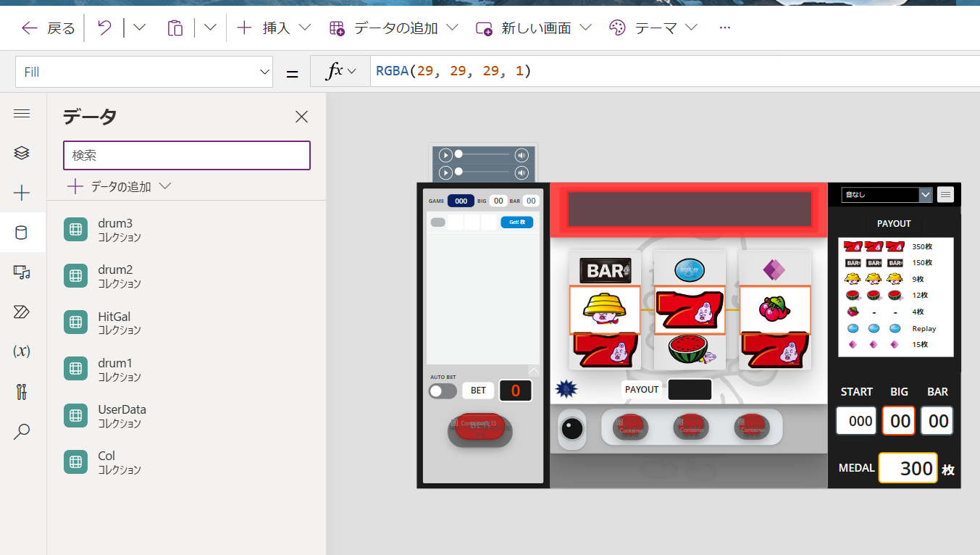
Task: Click the Data sources cylinder icon
Action: coord(22,232)
